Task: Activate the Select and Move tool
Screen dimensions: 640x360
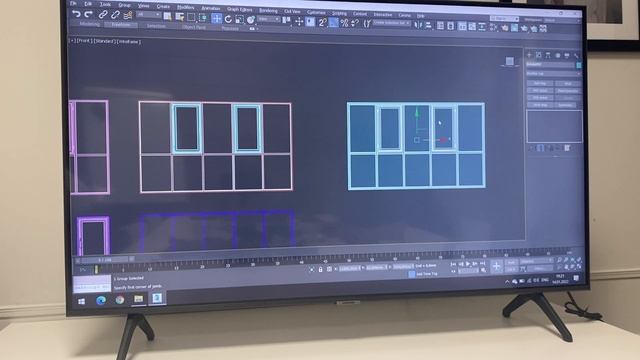Action: (x=216, y=18)
